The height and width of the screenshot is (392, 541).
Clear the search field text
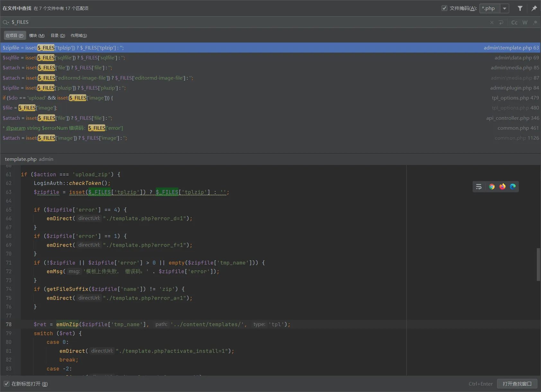point(492,22)
